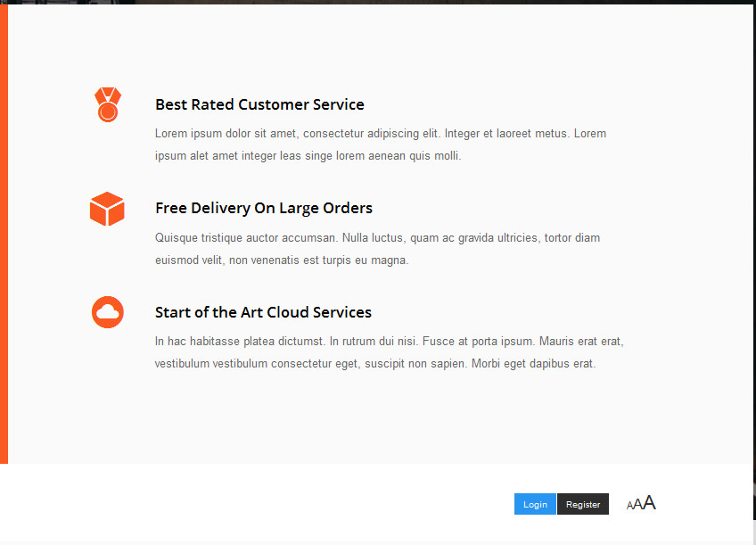The height and width of the screenshot is (545, 756).
Task: Click the line beginning 'ipsum alet amet integer'
Action: coord(308,156)
